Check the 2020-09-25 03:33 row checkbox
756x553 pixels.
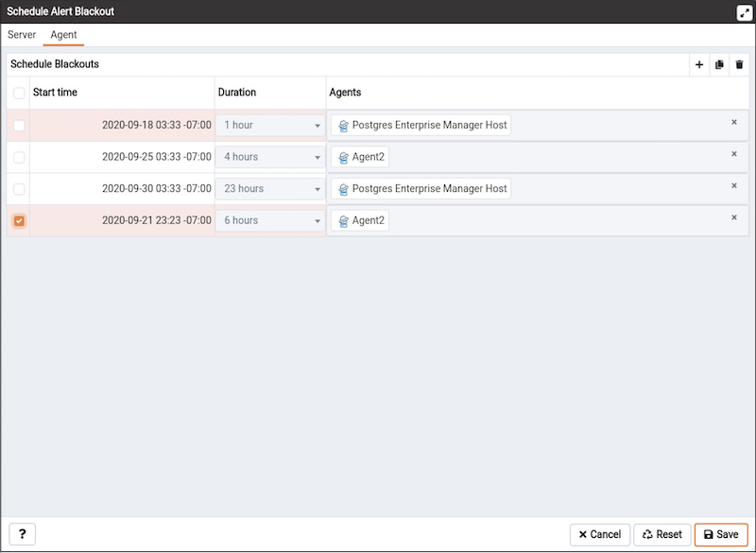(x=19, y=157)
